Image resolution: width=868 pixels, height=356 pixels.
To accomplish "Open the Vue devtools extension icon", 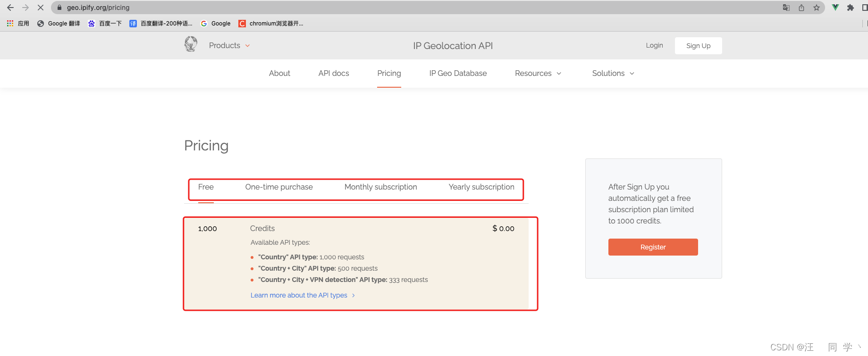I will 835,8.
